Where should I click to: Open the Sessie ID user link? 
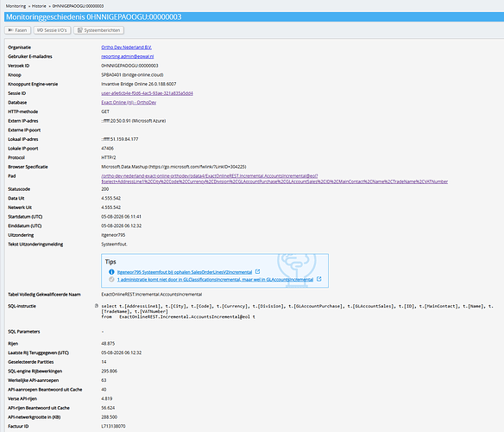[148, 93]
